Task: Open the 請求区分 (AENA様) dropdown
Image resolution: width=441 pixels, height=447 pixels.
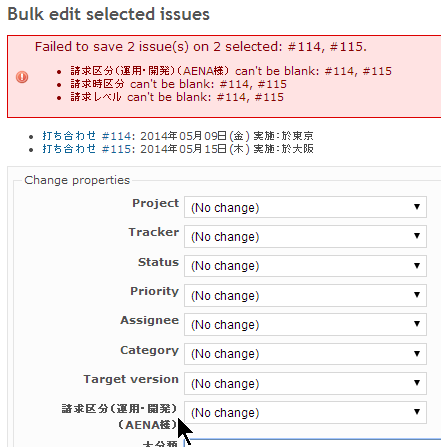Action: pos(305,412)
